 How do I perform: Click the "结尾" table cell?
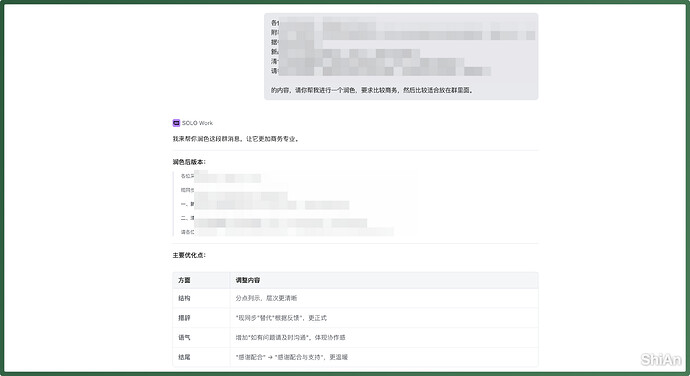[x=201, y=357]
